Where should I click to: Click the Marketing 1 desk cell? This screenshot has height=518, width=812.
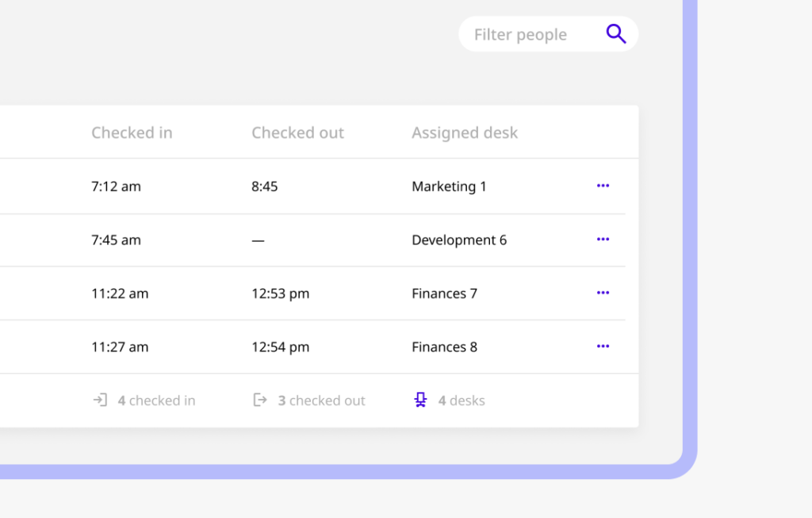click(449, 186)
